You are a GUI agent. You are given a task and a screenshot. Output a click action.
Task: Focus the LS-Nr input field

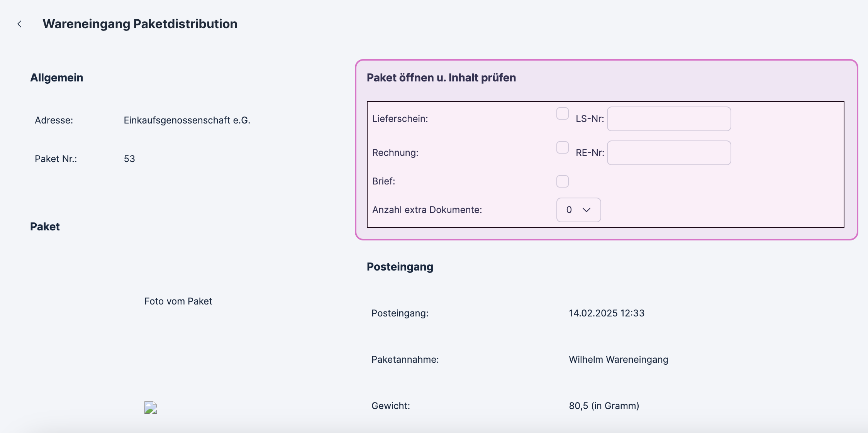click(669, 119)
